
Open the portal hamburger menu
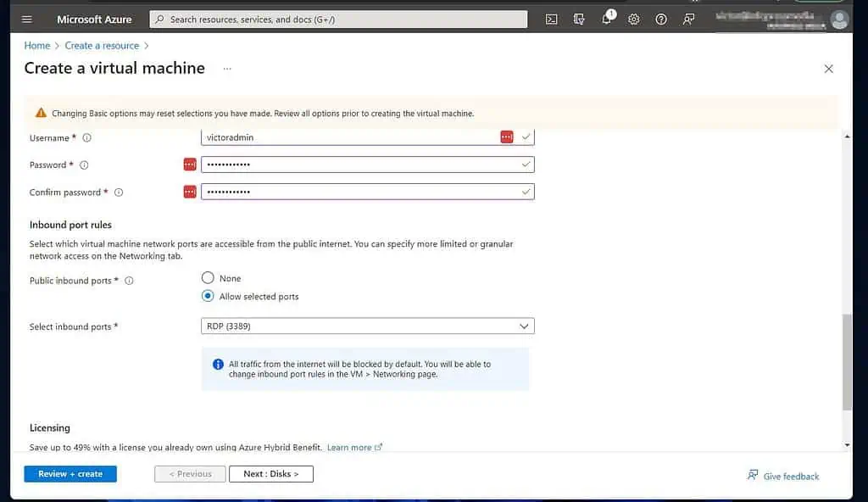coord(28,19)
